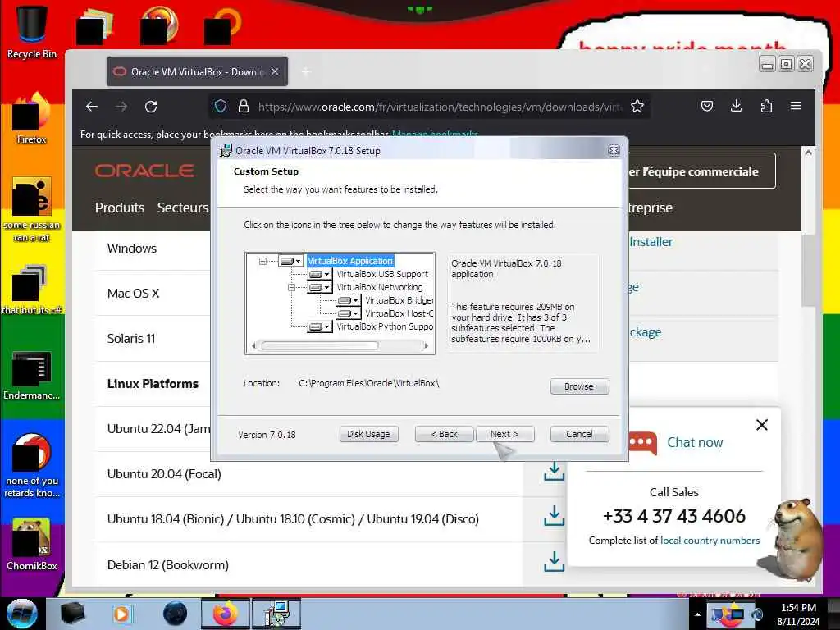Select "some russian ran a rat" desktop icon
Image resolution: width=840 pixels, height=630 pixels.
(x=32, y=210)
